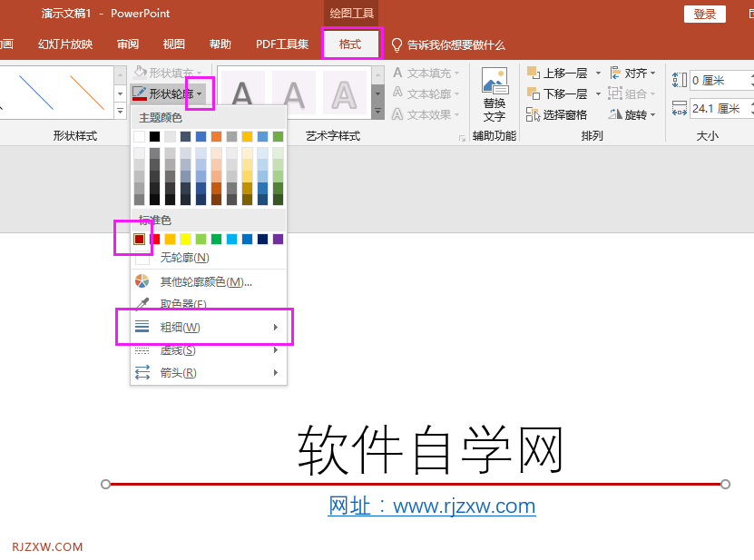Open the www.rjzxw.com hyperlink on the slide

tap(465, 506)
